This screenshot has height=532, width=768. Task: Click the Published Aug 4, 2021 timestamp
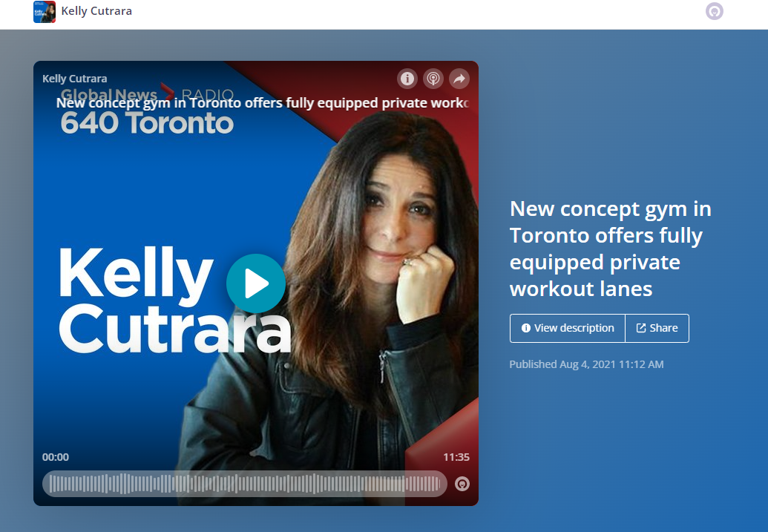click(x=586, y=364)
